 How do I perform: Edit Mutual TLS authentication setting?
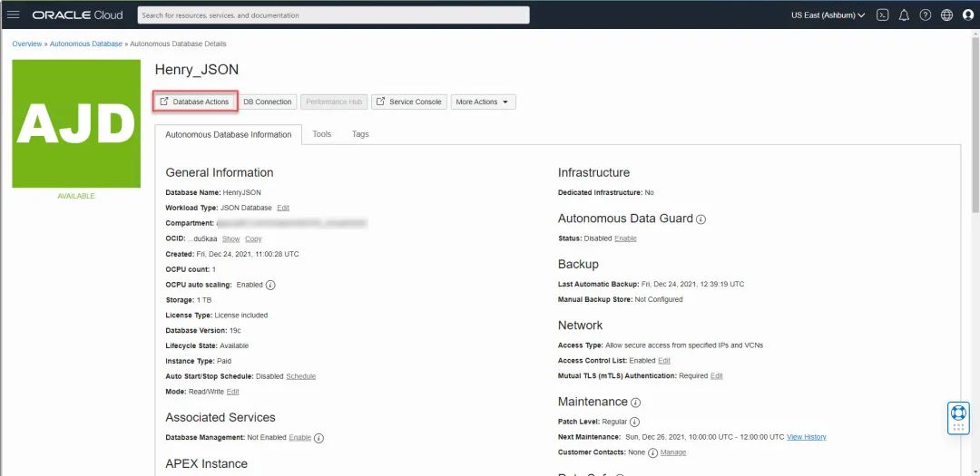coord(716,376)
